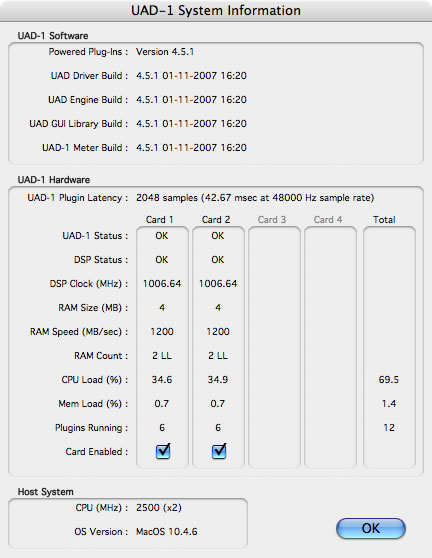This screenshot has width=432, height=558.
Task: Click Card 2 Mem Load value '0.7'
Action: click(x=217, y=404)
